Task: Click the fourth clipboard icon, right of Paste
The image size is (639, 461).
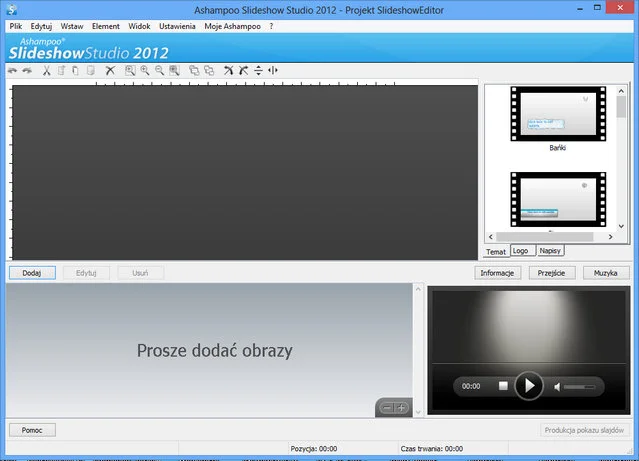Action: pyautogui.click(x=90, y=71)
